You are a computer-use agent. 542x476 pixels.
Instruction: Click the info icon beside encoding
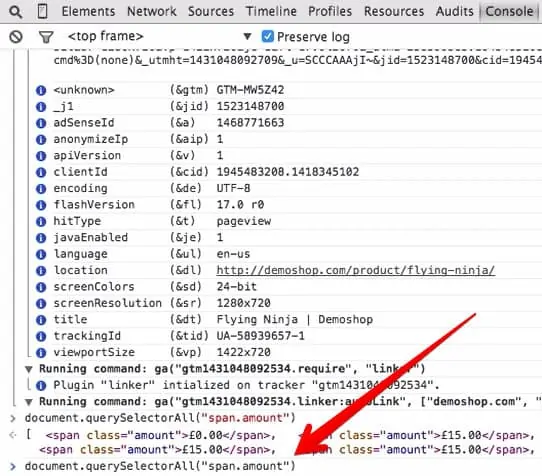(x=41, y=189)
